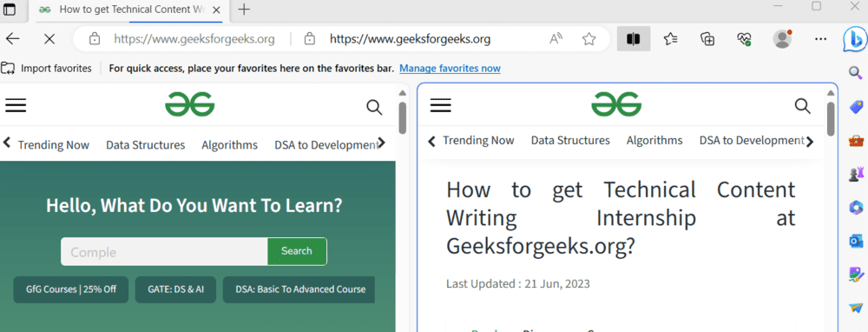Select Data Structures in left pane nav
Screen dimensions: 868x332
tap(146, 145)
